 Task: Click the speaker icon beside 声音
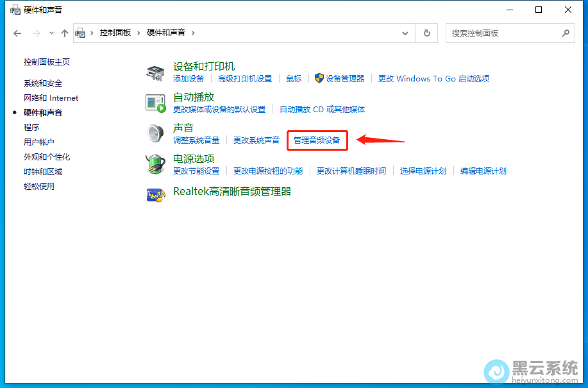click(x=156, y=133)
